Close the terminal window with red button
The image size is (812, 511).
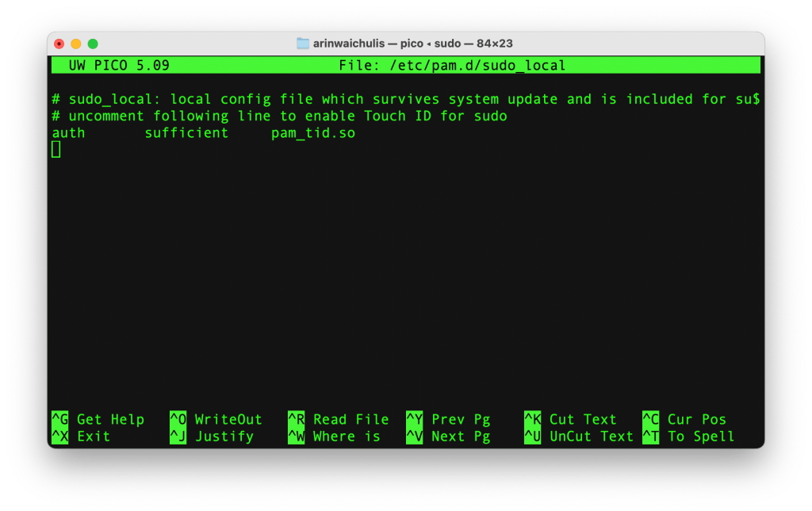59,44
